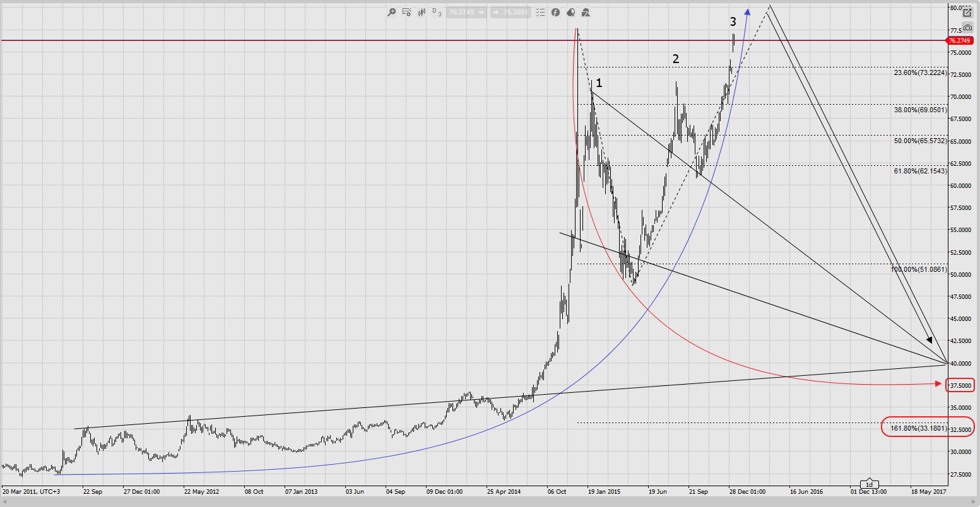Click wave label 2 on chart
980x507 pixels.
[x=676, y=59]
